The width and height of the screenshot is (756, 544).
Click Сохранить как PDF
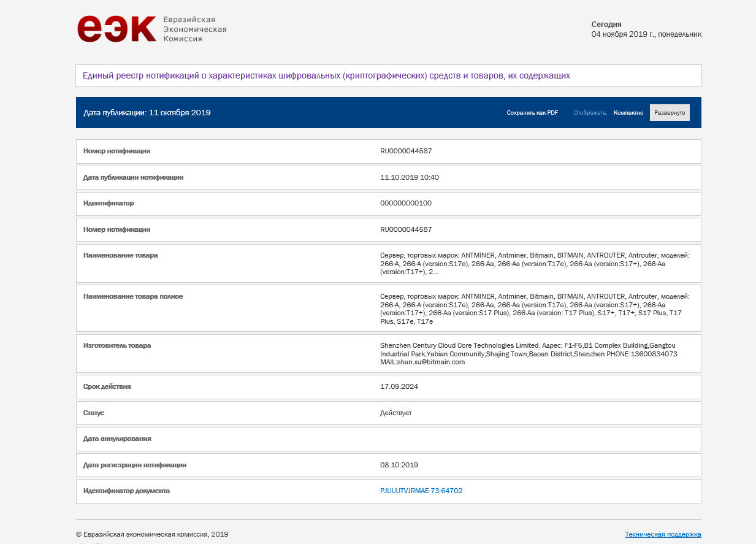tap(532, 113)
